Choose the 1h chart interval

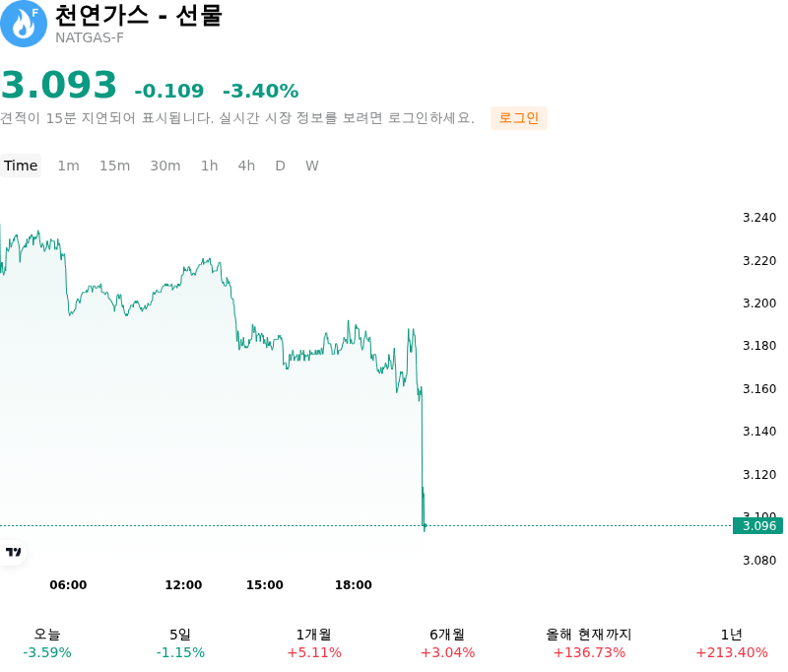(210, 166)
